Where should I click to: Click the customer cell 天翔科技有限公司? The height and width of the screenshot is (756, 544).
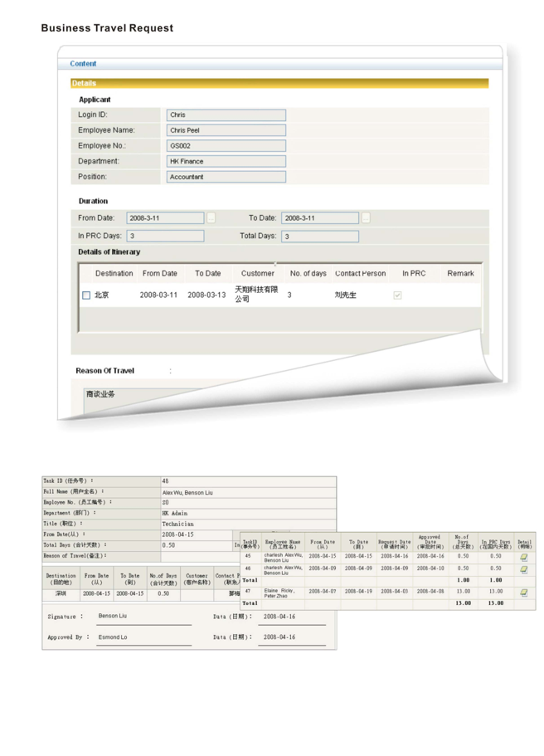click(x=256, y=294)
